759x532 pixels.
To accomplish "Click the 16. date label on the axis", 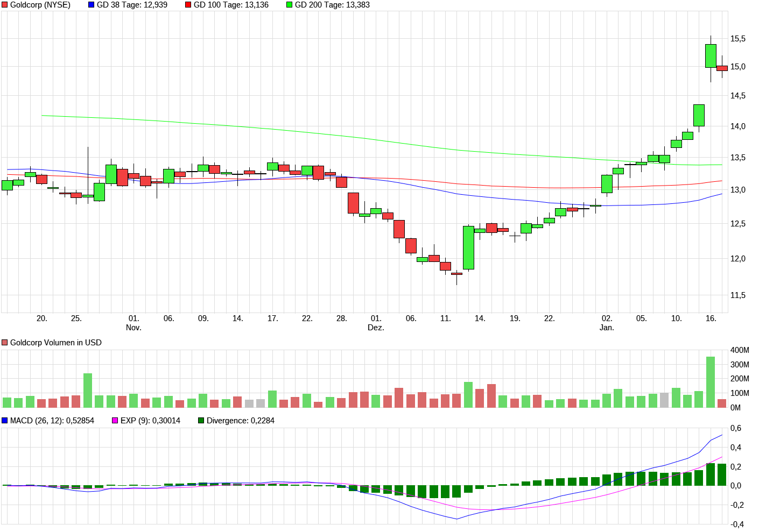I will pos(710,317).
